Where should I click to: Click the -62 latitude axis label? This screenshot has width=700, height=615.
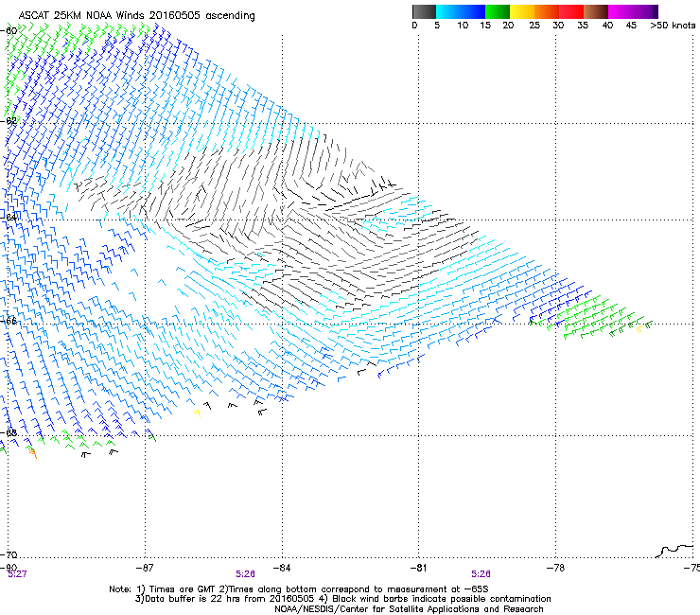point(9,120)
